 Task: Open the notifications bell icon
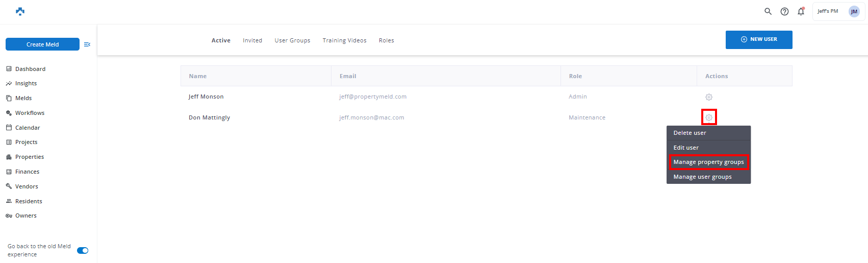(801, 11)
